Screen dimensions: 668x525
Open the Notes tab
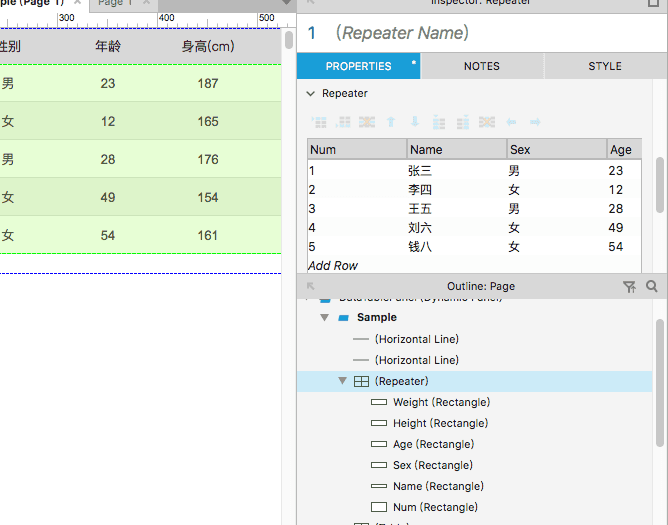(482, 66)
